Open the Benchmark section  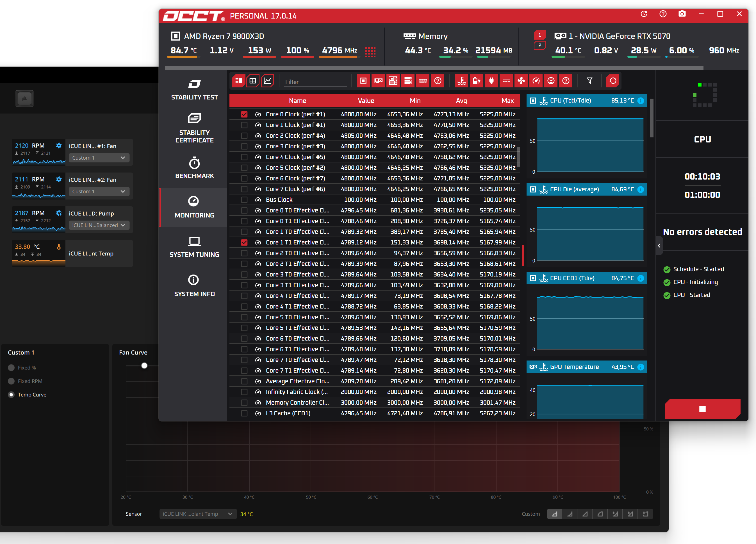[194, 168]
